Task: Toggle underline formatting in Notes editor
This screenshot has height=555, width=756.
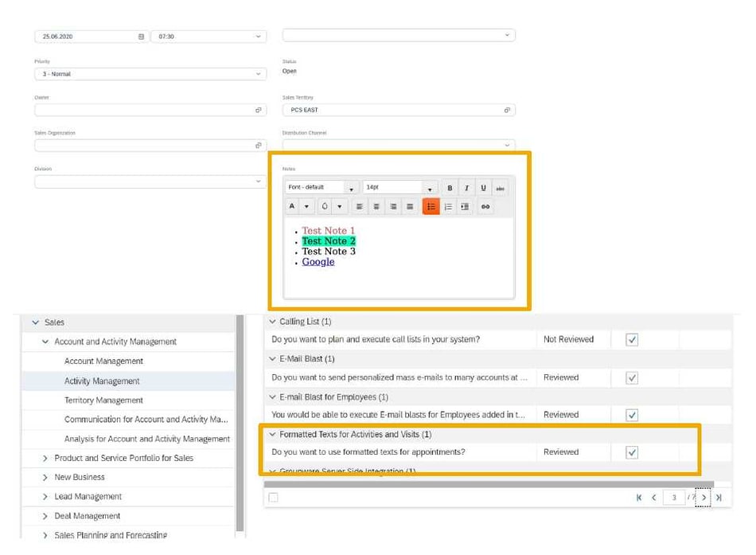Action: click(483, 188)
